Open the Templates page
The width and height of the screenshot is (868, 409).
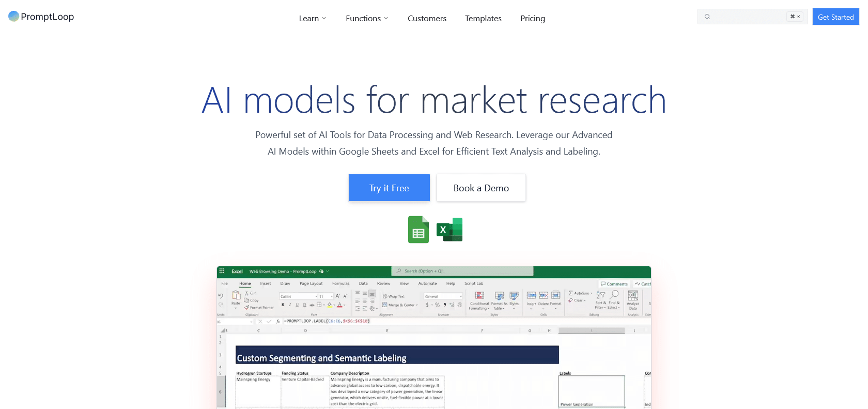[x=483, y=19]
